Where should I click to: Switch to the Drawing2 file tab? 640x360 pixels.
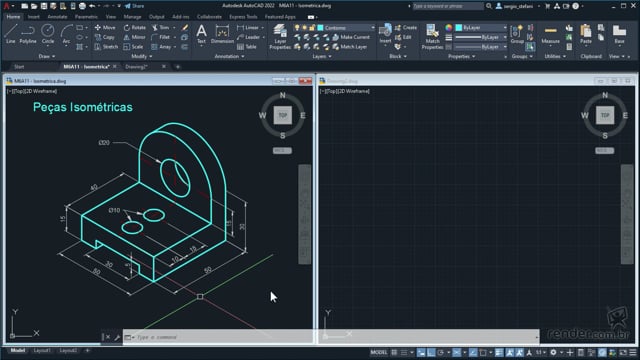(136, 67)
